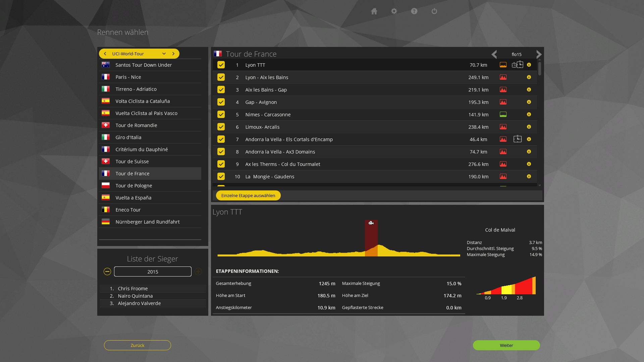
Task: Toggle checkbox for La Mongie - Gaudens
Action: pos(221,176)
